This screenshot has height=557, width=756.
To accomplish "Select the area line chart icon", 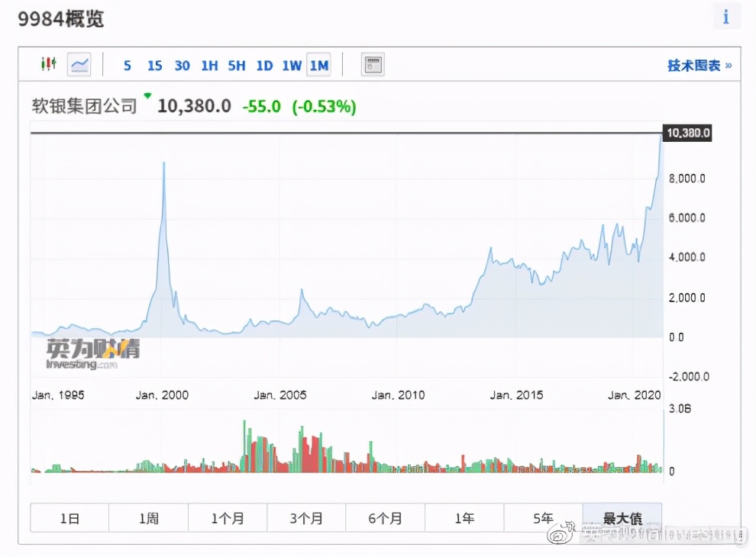I will pyautogui.click(x=79, y=65).
